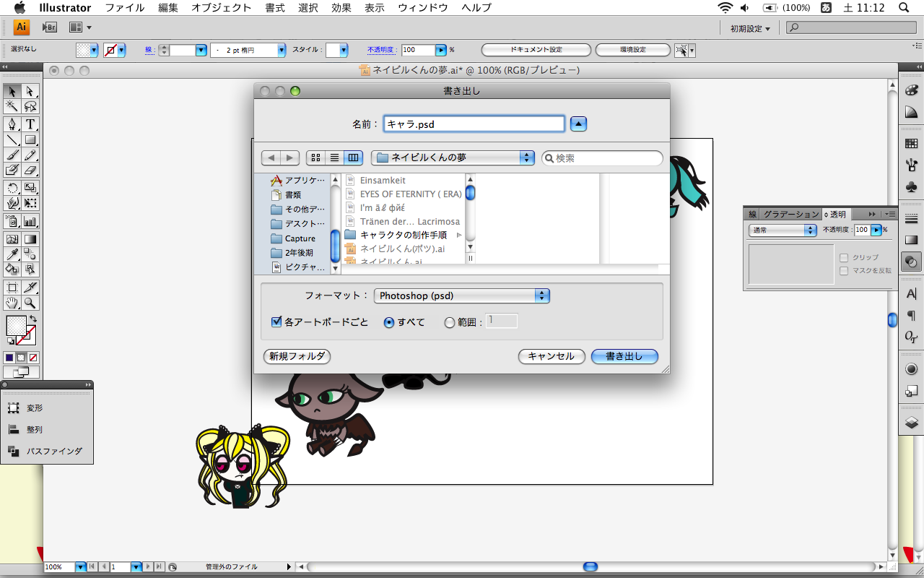Open the ウィンドウ menu

point(423,8)
